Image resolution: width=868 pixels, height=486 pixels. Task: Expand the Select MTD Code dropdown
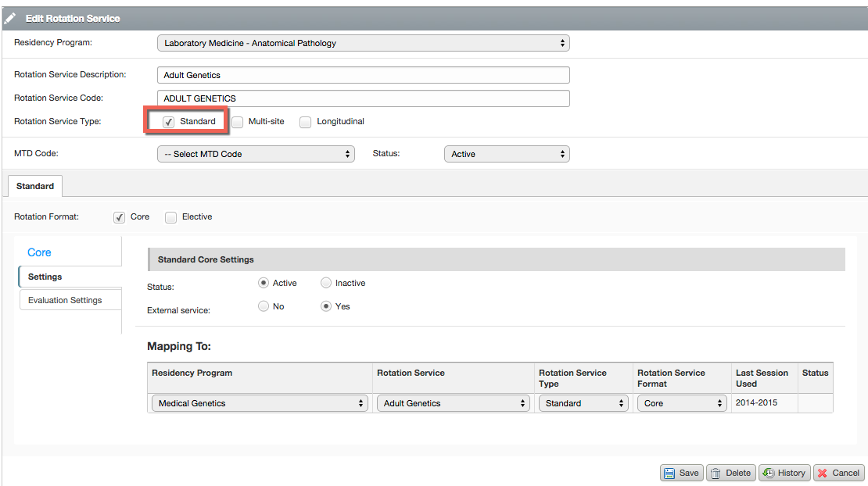pos(256,154)
